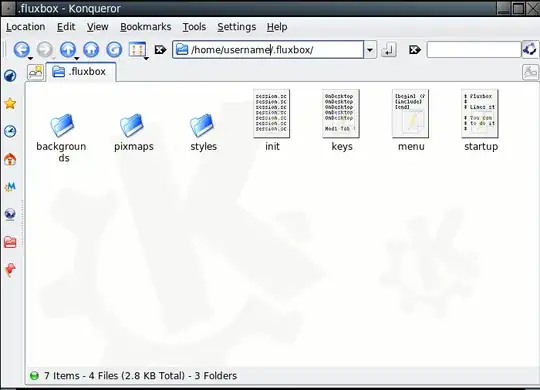Open the Home folder from toolbar
The image size is (540, 390).
(x=91, y=50)
